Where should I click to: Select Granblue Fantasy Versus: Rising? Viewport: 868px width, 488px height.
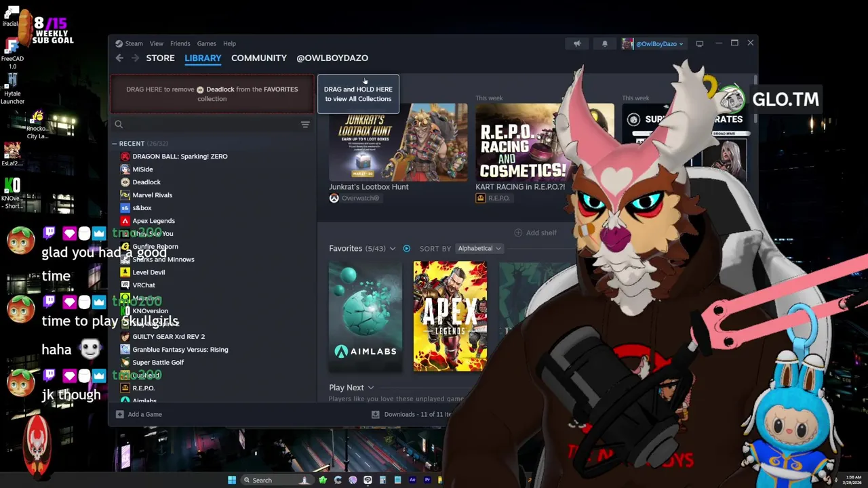[180, 350]
